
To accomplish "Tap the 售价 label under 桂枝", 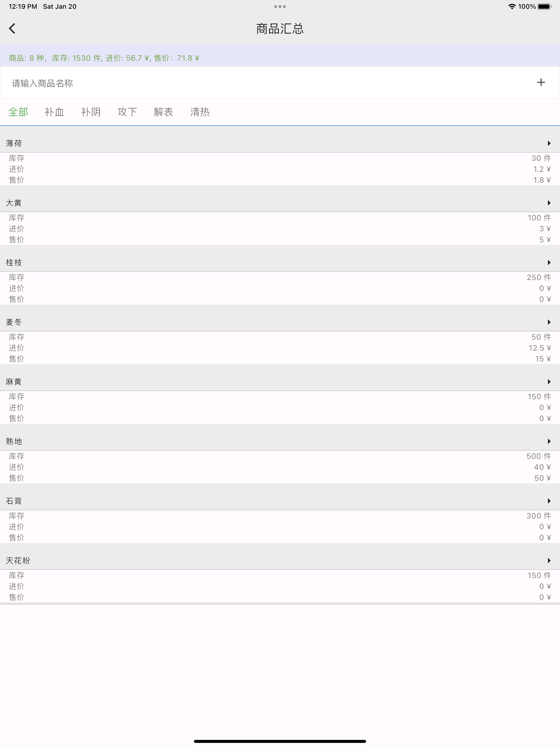I will 17,299.
